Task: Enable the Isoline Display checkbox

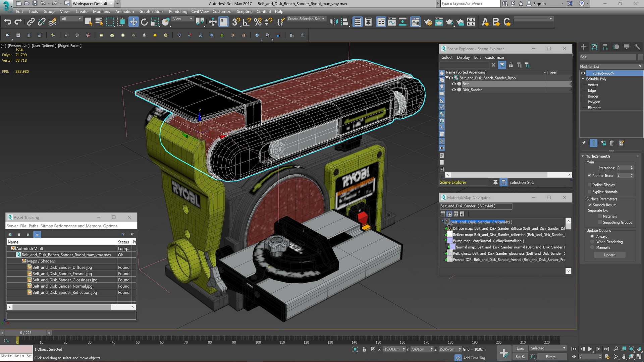Action: coord(589,185)
